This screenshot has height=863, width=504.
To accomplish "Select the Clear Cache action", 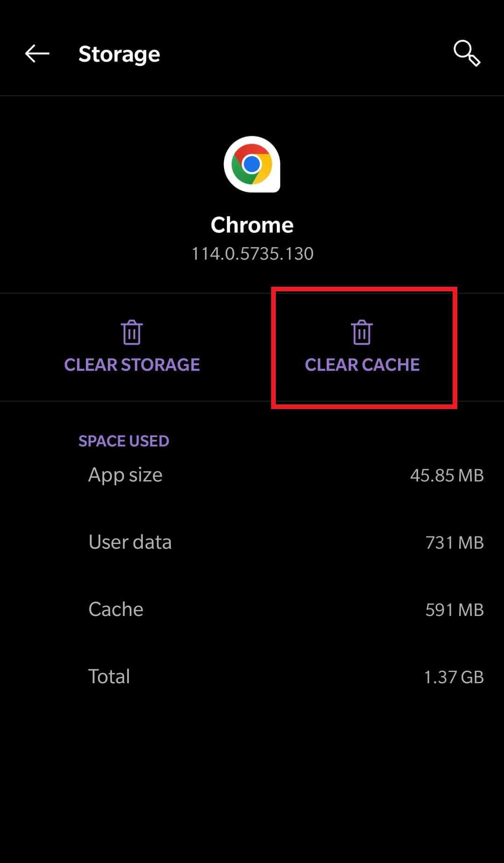I will [x=363, y=365].
